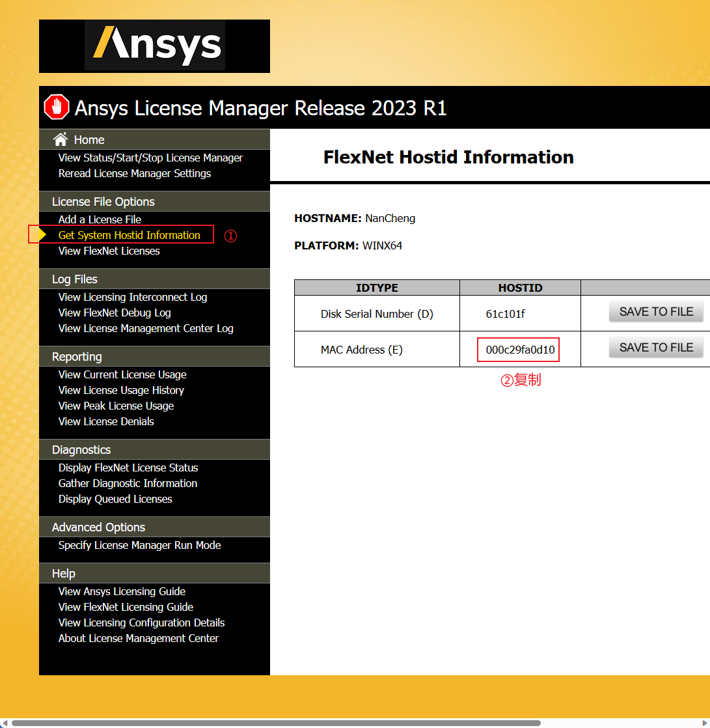Image resolution: width=710 pixels, height=728 pixels.
Task: Open About License Management Center
Action: tap(138, 639)
